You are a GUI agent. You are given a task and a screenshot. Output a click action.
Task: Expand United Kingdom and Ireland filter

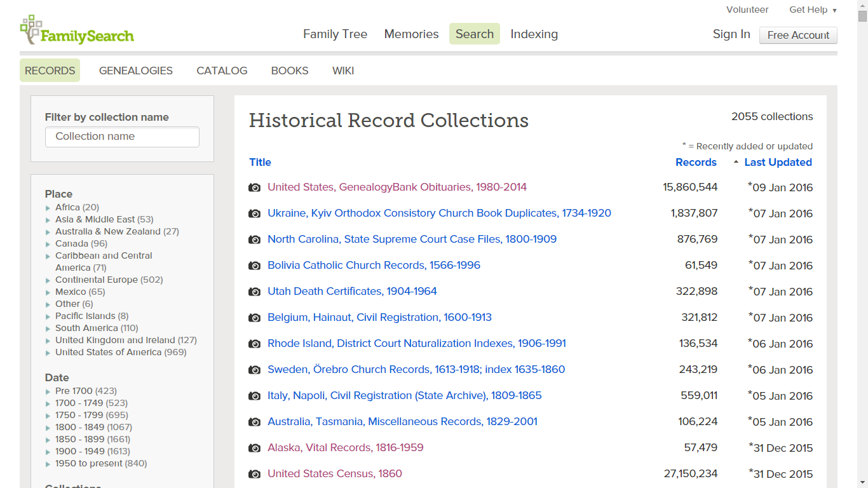tap(48, 341)
